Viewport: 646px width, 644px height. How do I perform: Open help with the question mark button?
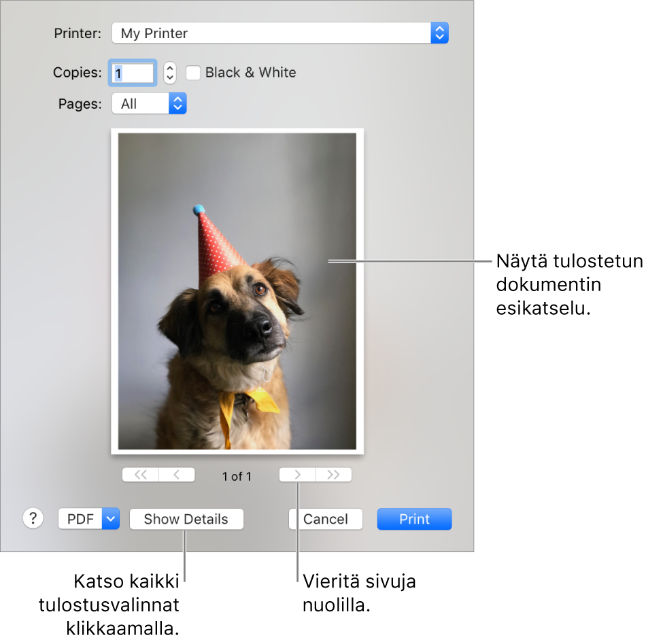point(33,518)
